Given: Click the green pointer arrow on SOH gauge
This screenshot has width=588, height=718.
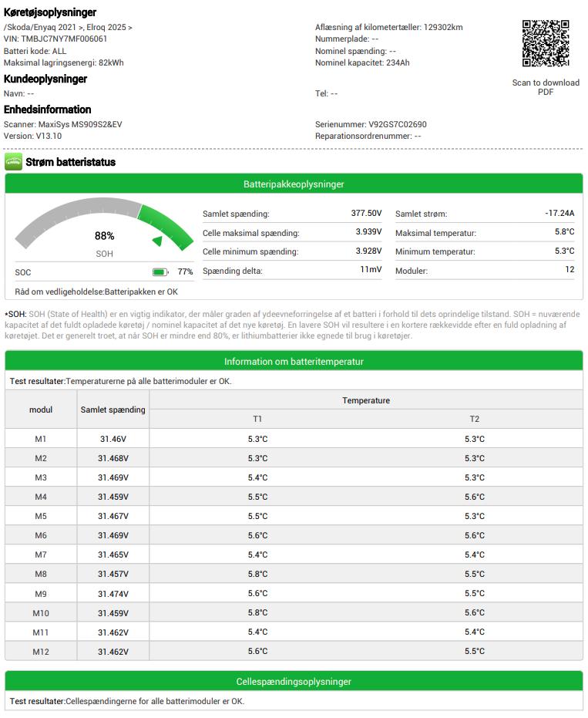Looking at the screenshot, I should 157,241.
